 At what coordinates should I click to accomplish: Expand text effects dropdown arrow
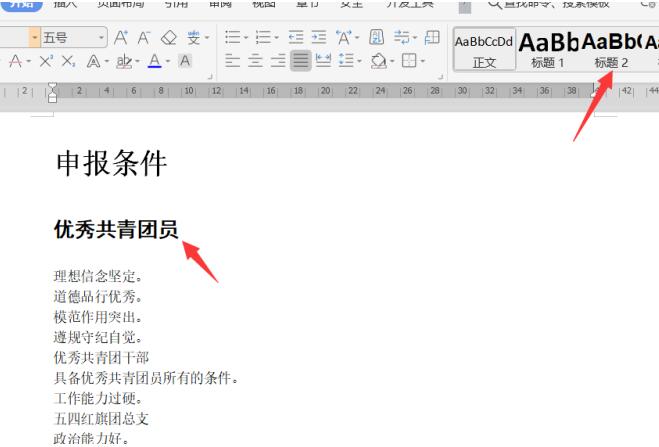coord(106,61)
